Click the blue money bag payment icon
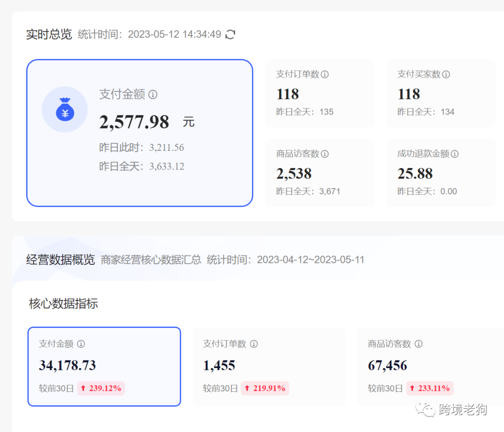The width and height of the screenshot is (504, 432). [x=65, y=109]
